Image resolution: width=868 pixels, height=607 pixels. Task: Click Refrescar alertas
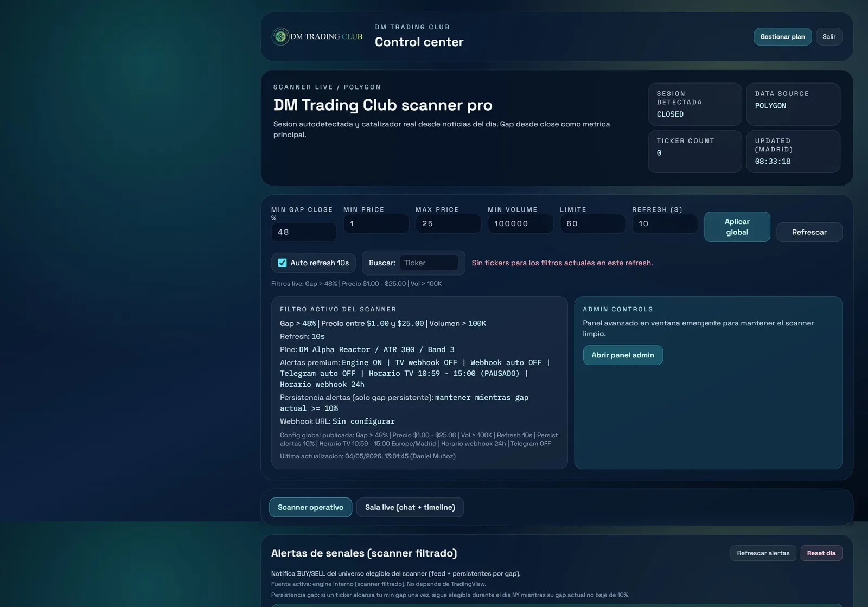(763, 553)
